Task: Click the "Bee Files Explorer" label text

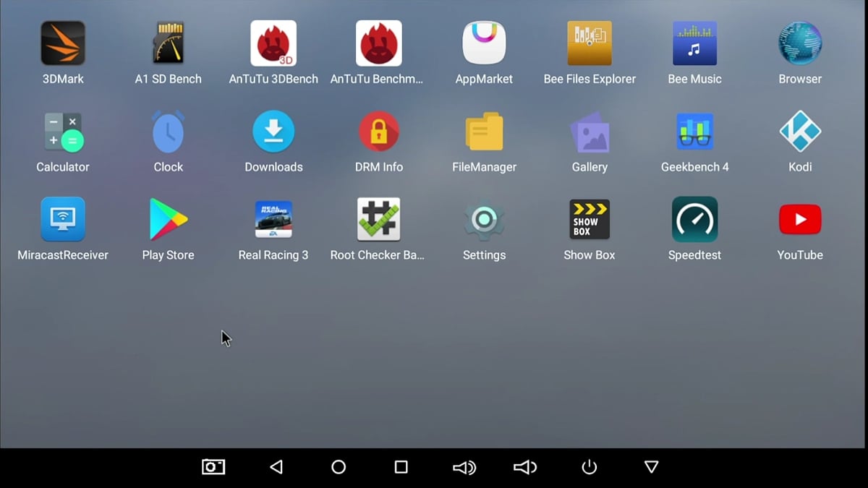Action: [x=590, y=79]
